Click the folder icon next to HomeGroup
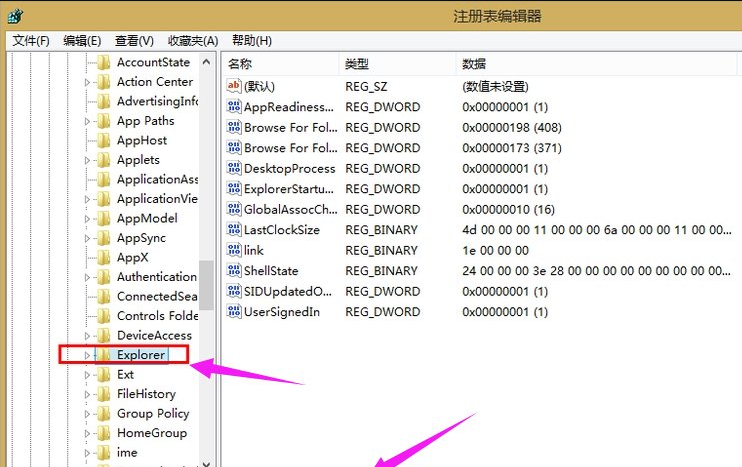The image size is (742, 467). [103, 433]
